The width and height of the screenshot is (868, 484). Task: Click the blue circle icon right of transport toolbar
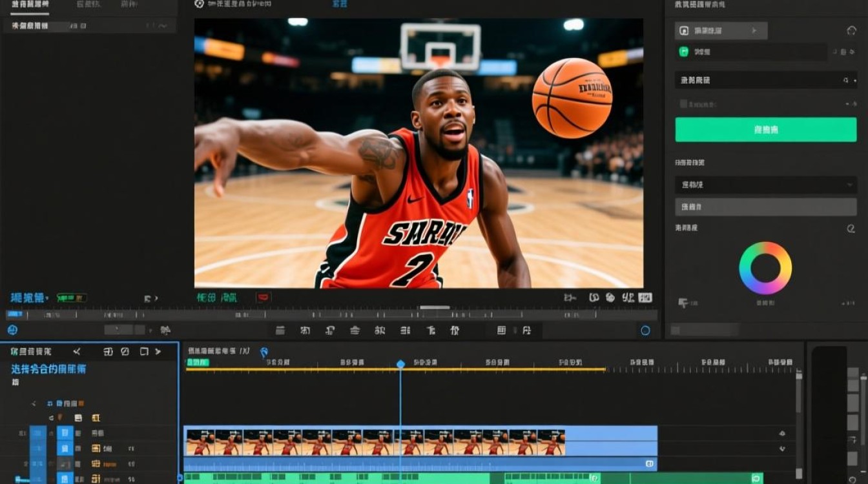pos(645,330)
